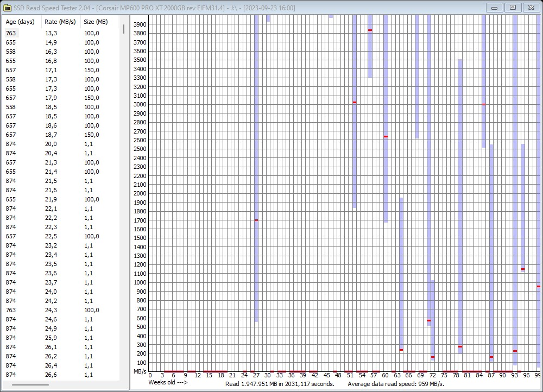Click the file list vertical scrollbar thumb
The image size is (543, 392).
pos(124,29)
